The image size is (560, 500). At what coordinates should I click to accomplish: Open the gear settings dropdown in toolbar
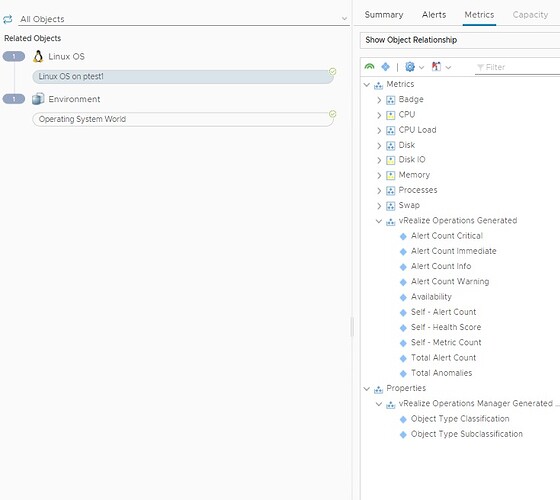414,67
